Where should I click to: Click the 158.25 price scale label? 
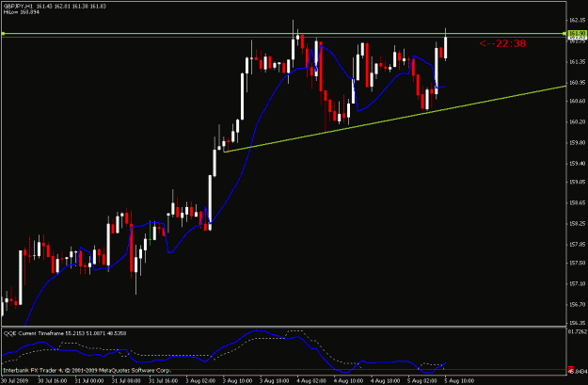(578, 224)
